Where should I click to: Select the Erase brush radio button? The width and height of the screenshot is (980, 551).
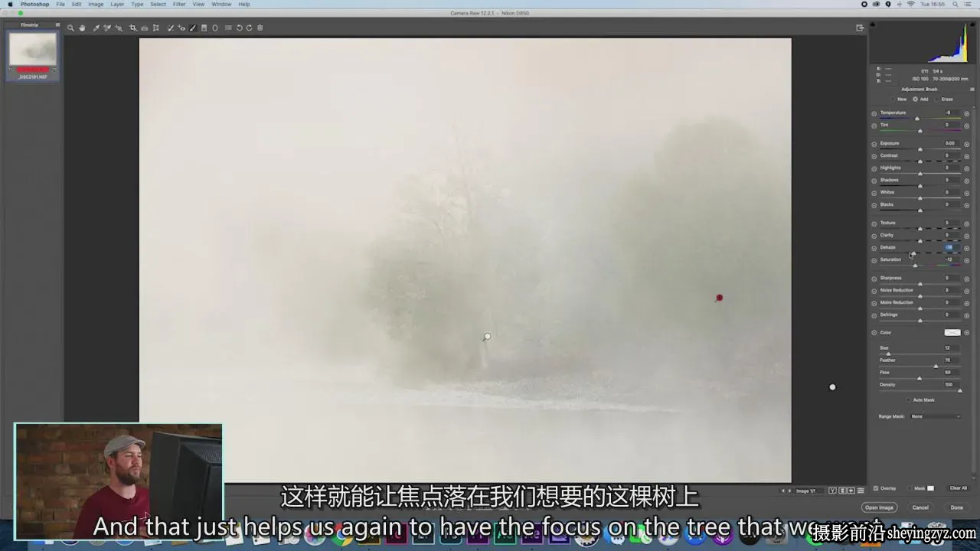tap(937, 99)
